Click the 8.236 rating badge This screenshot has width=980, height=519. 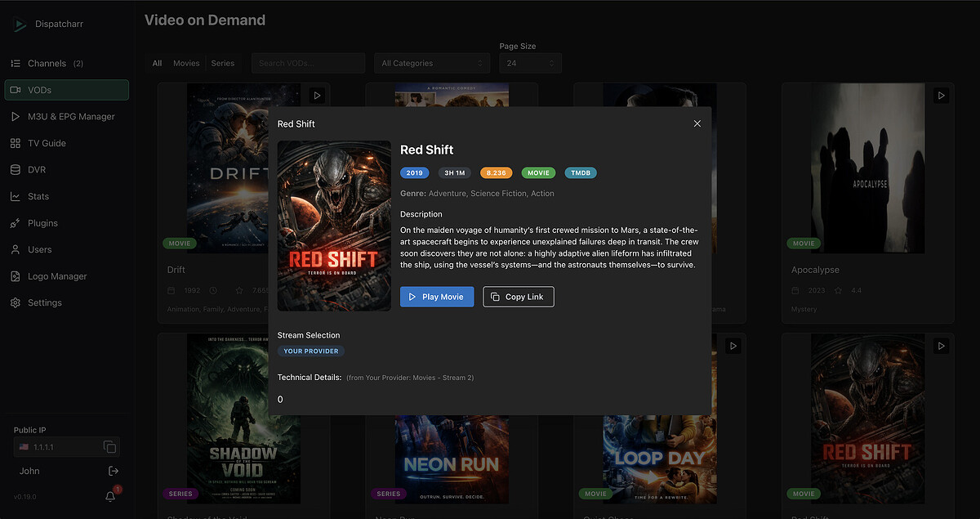click(x=497, y=172)
